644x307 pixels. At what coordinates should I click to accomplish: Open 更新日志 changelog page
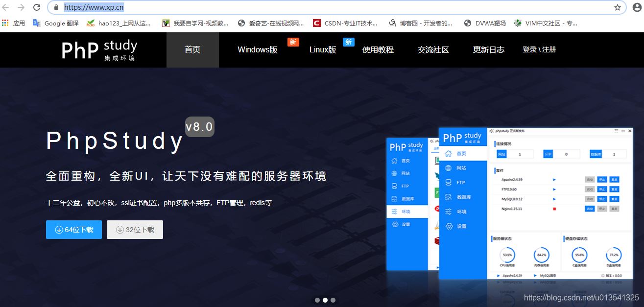point(489,50)
